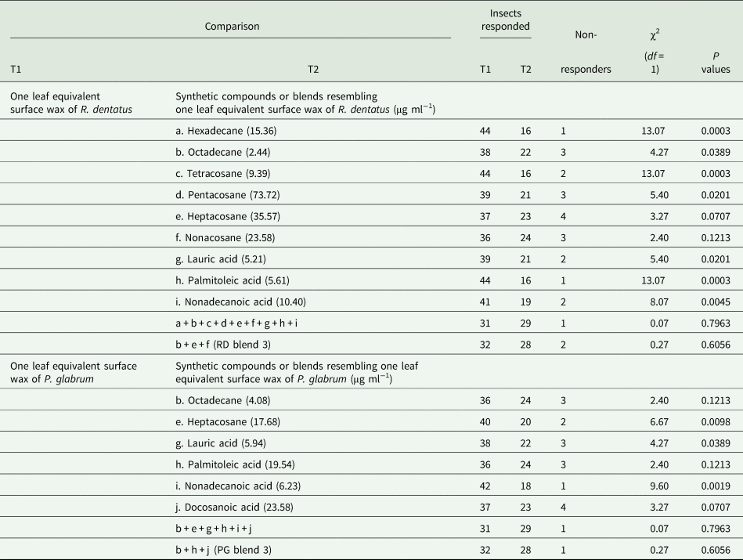Select the P values column header
Viewport: 743px width, 560px height.
(x=716, y=62)
